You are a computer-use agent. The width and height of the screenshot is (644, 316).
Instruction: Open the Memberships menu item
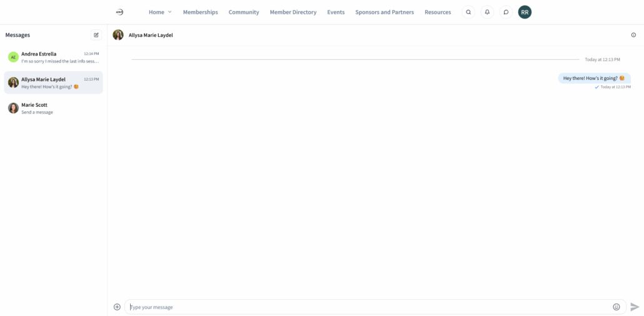(200, 12)
